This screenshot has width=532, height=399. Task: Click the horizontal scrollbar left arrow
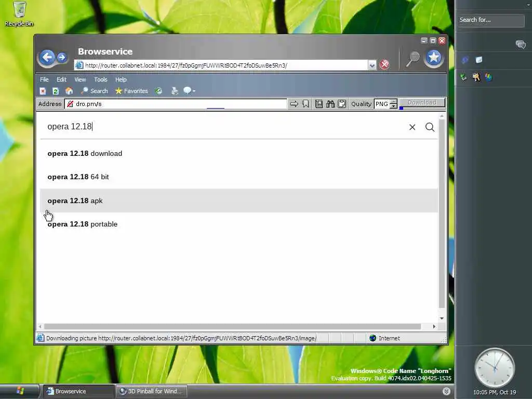pos(41,326)
